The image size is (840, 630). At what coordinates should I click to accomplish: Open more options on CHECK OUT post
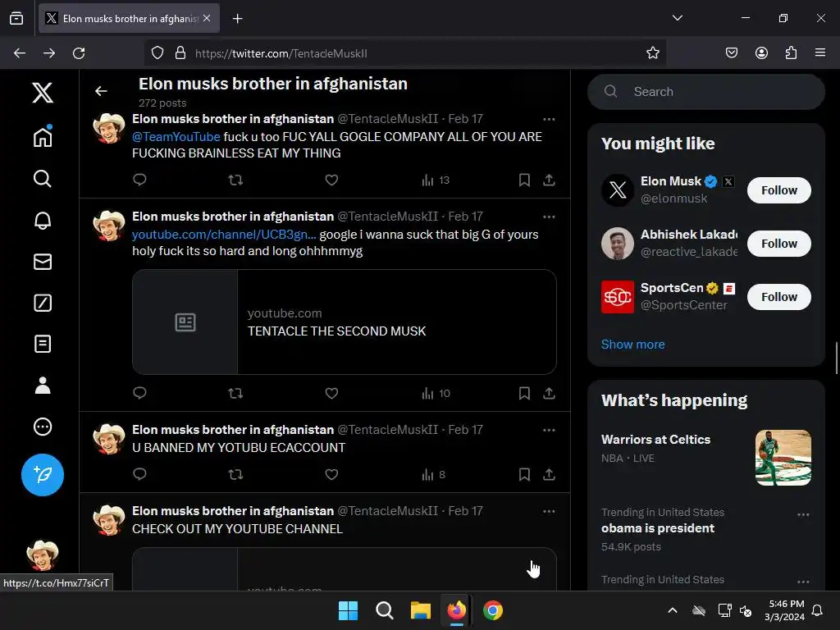549,511
